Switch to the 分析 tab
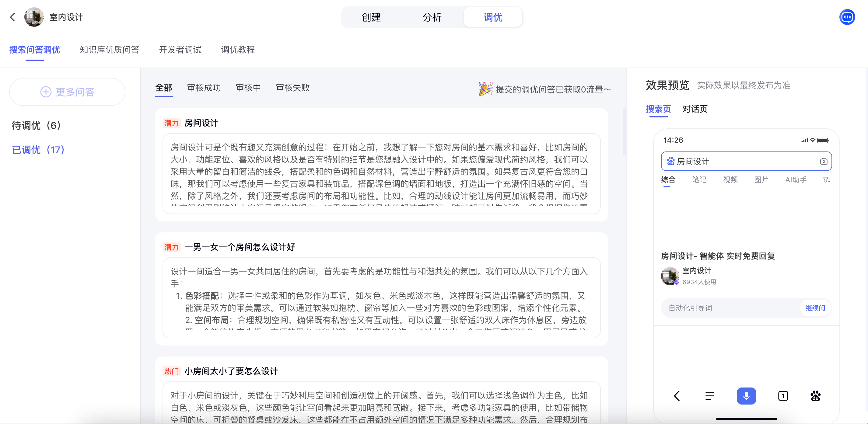The height and width of the screenshot is (424, 868). [432, 17]
